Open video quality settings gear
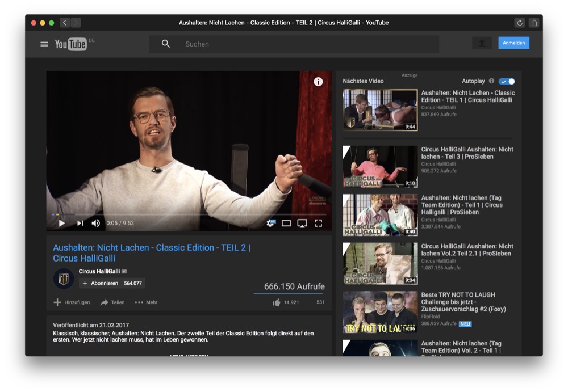Image resolution: width=568 pixels, height=392 pixels. click(x=270, y=224)
